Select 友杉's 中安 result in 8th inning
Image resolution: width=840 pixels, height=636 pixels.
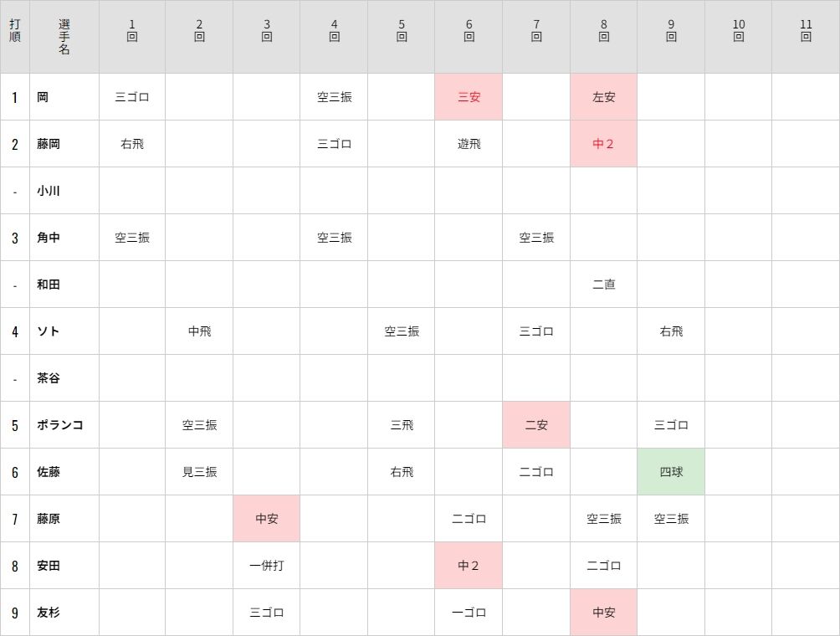604,613
